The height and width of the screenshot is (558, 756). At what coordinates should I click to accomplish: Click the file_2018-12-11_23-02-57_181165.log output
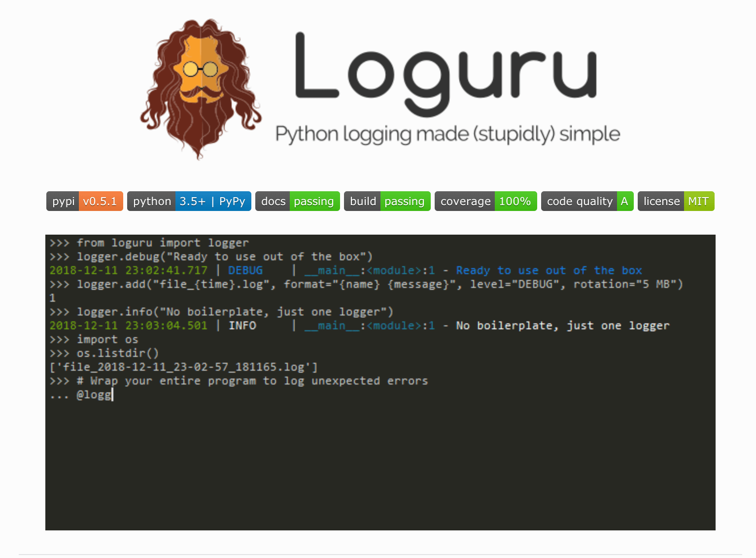point(184,367)
